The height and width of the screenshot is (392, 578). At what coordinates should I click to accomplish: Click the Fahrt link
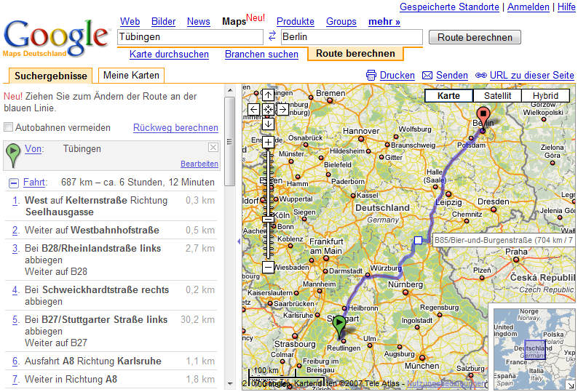[34, 183]
